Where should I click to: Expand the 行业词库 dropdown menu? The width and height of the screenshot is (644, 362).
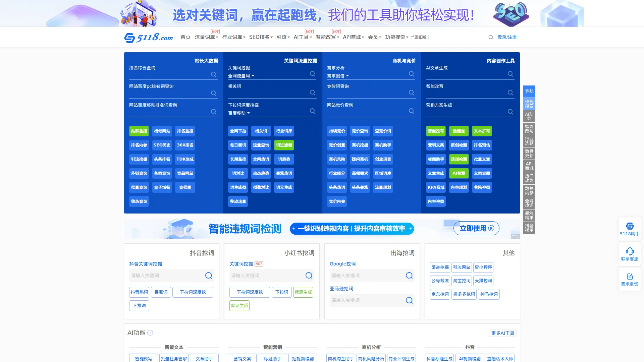(234, 37)
